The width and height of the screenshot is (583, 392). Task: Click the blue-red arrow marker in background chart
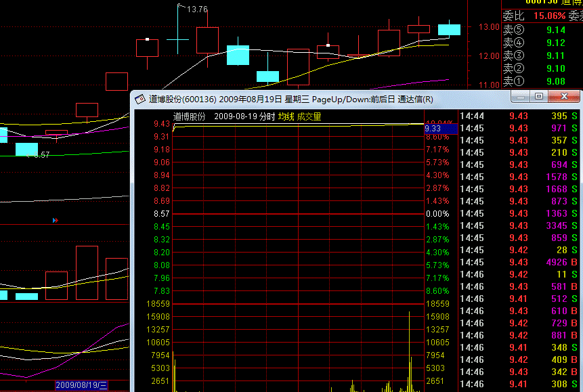tap(56, 221)
